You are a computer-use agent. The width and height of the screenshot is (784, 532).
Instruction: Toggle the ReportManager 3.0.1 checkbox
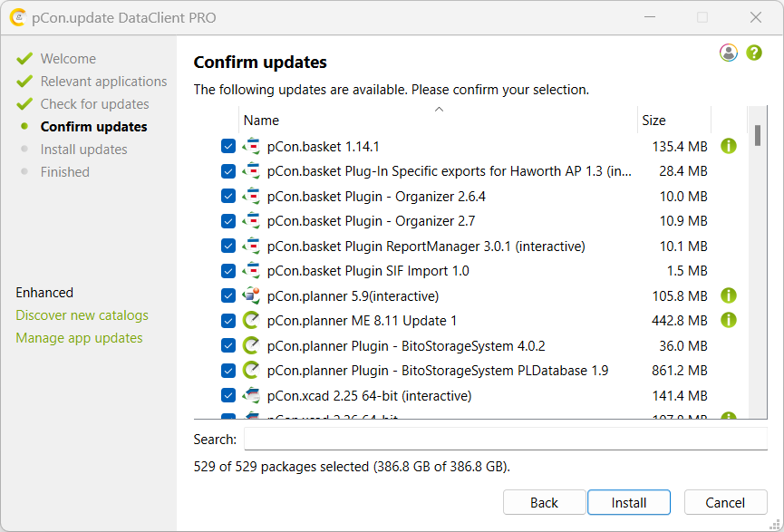coord(228,246)
